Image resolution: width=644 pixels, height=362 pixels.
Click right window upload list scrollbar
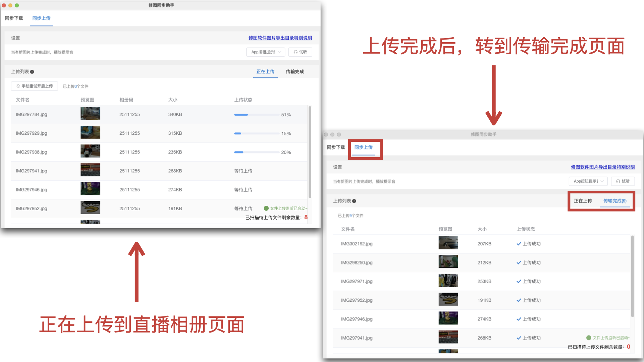click(x=633, y=276)
